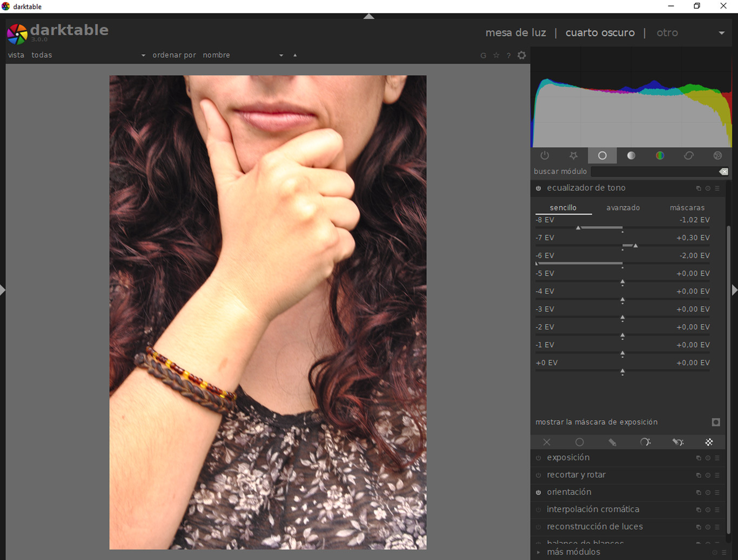
Task: Disable the orientación module power toggle
Action: (538, 492)
